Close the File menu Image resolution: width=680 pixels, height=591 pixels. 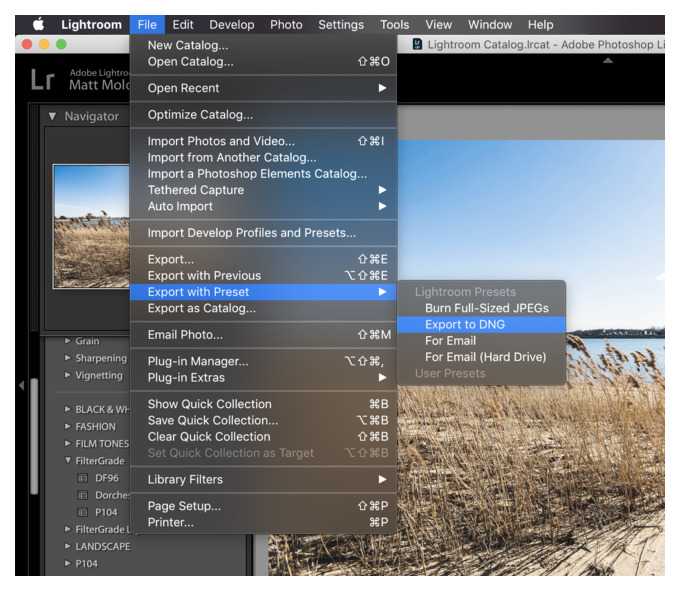pyautogui.click(x=147, y=25)
